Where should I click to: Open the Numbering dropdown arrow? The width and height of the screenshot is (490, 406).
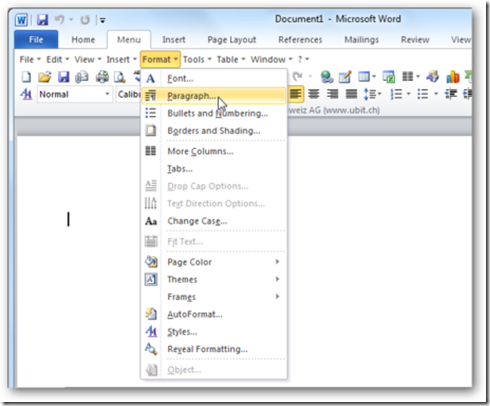pyautogui.click(x=409, y=94)
